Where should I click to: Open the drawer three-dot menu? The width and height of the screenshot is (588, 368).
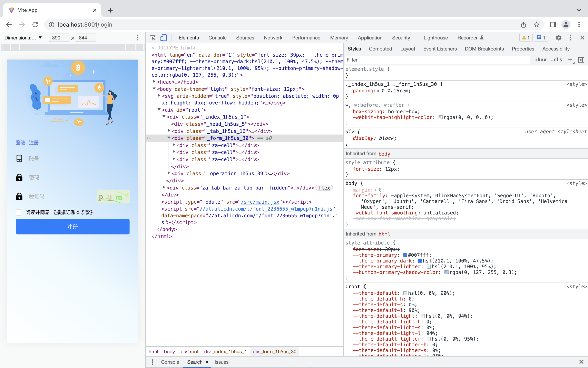pos(152,362)
